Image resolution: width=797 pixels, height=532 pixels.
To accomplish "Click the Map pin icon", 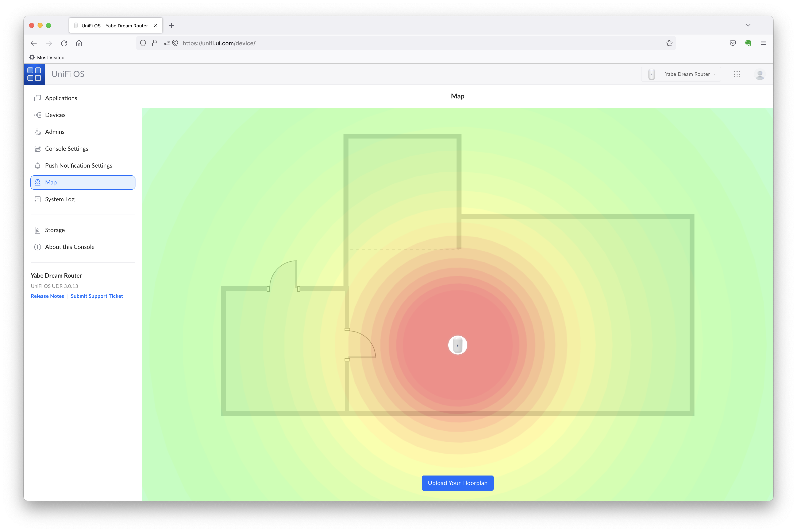I will 37,183.
